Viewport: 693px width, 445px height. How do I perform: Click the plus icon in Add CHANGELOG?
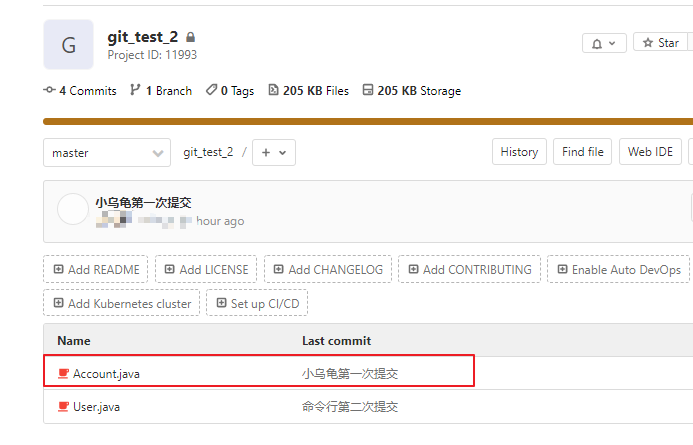pos(278,269)
